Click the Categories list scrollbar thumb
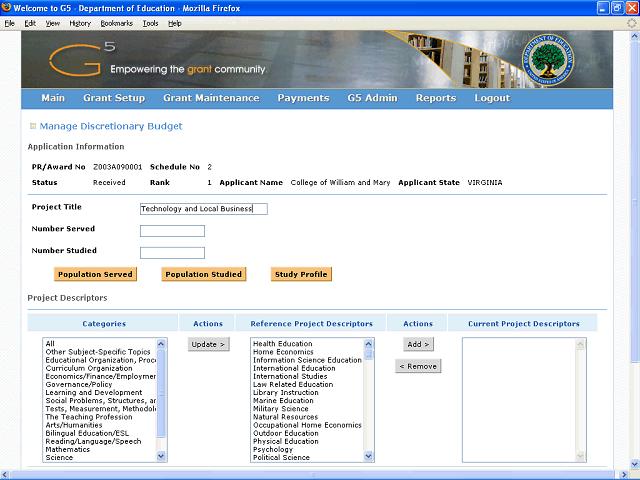 (x=161, y=393)
